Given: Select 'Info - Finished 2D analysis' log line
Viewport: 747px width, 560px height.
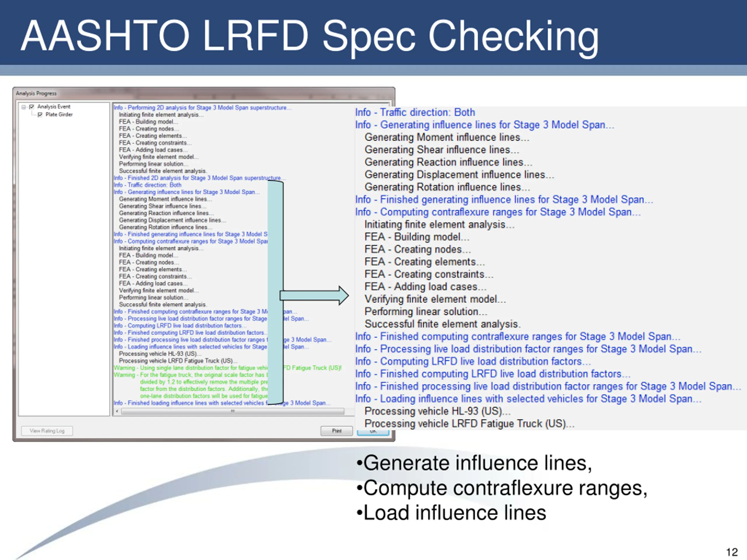Looking at the screenshot, I should (x=200, y=178).
